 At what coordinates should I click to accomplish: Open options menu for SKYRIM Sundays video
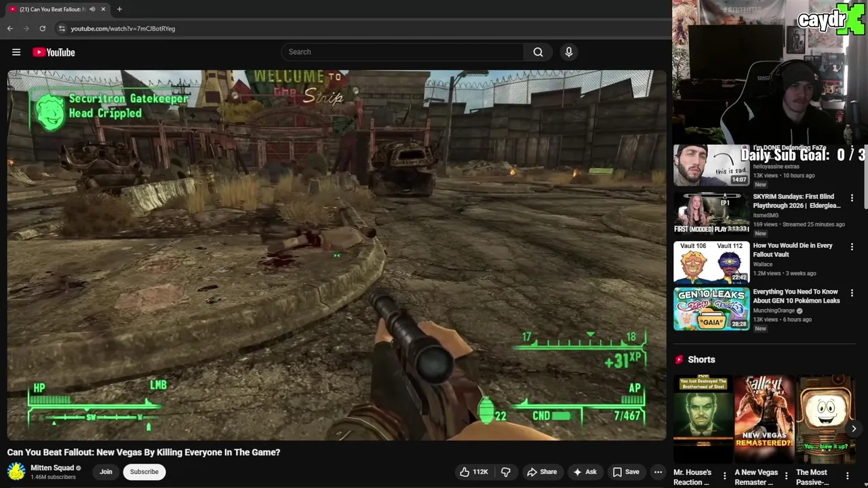click(852, 198)
